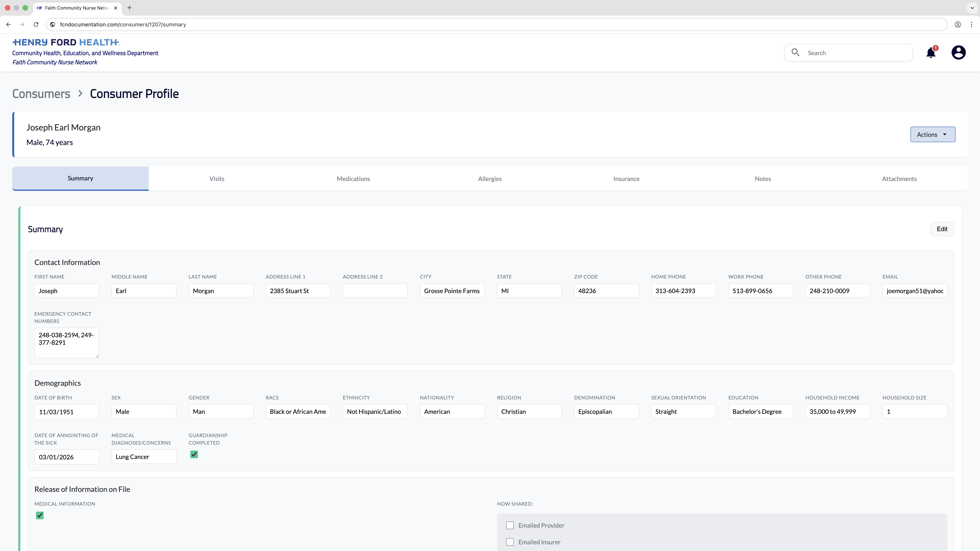Click the Ethnicity field Not Hispanic/Latino
Screen dimensions: 980x551
[x=375, y=412]
